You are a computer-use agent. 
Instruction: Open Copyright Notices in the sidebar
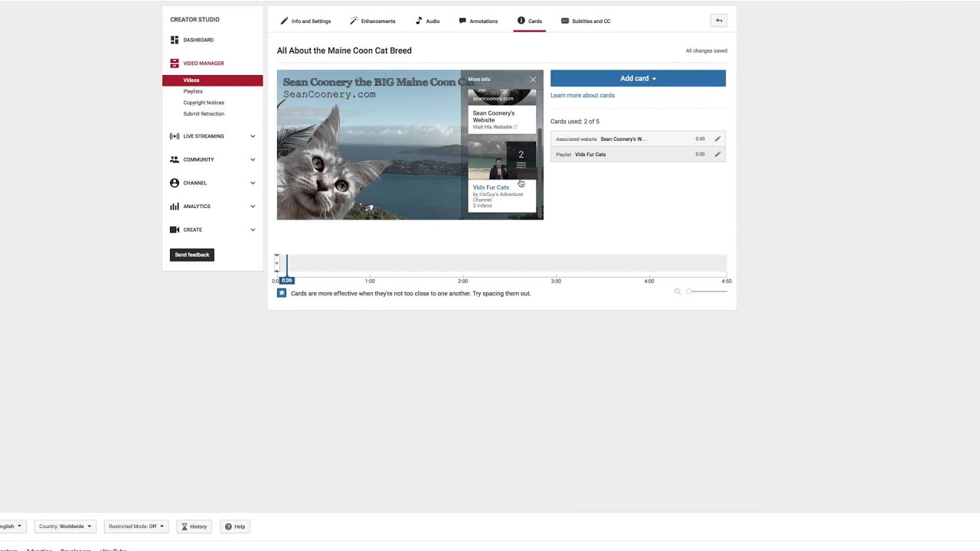204,103
